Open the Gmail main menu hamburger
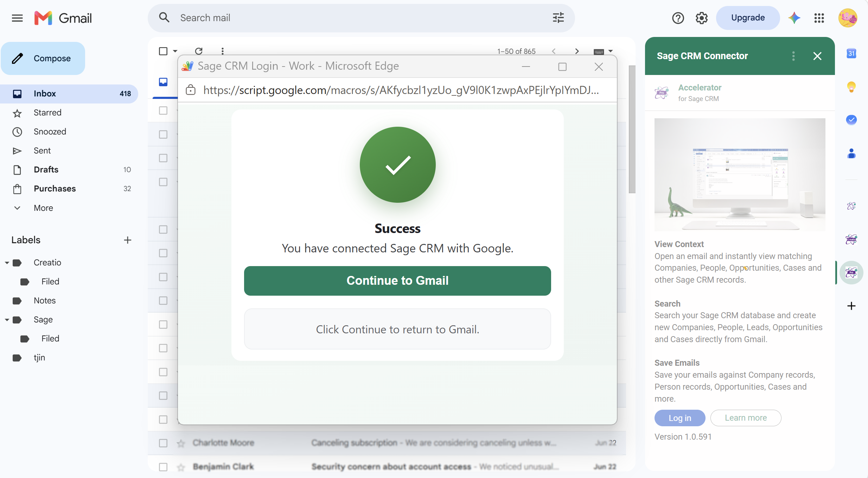Image resolution: width=868 pixels, height=478 pixels. [x=17, y=18]
